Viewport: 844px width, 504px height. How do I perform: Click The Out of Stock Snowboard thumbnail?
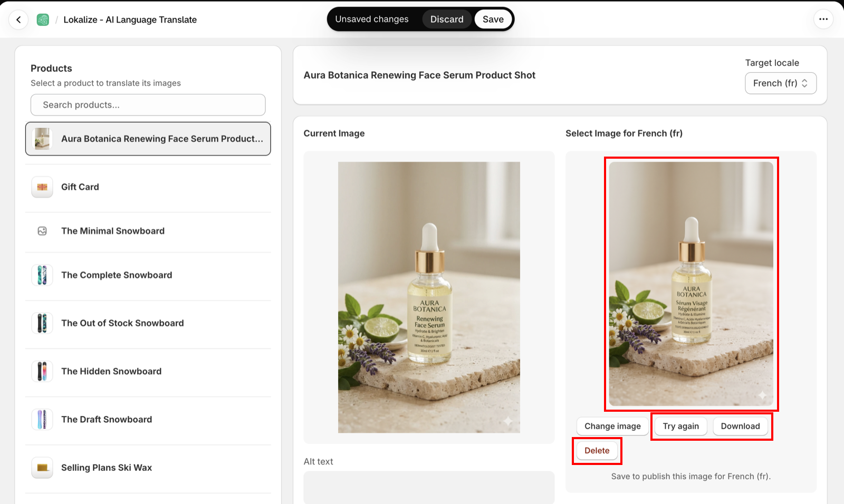[42, 323]
